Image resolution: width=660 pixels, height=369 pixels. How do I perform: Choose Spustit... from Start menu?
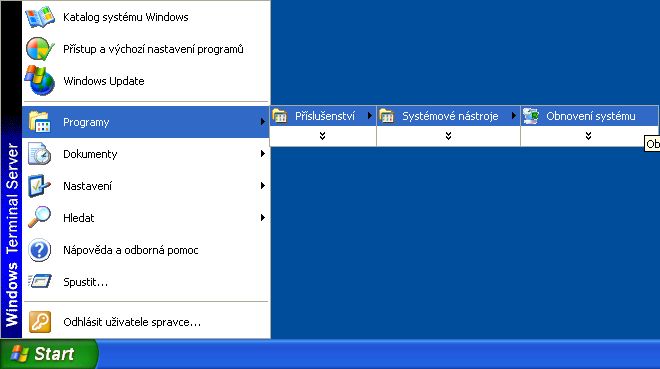click(x=146, y=281)
